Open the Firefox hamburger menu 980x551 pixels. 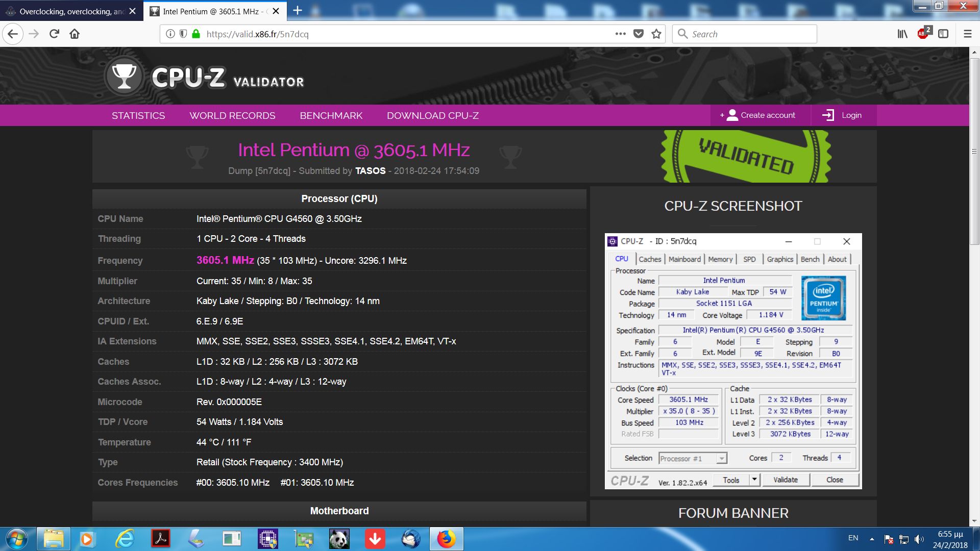967,34
